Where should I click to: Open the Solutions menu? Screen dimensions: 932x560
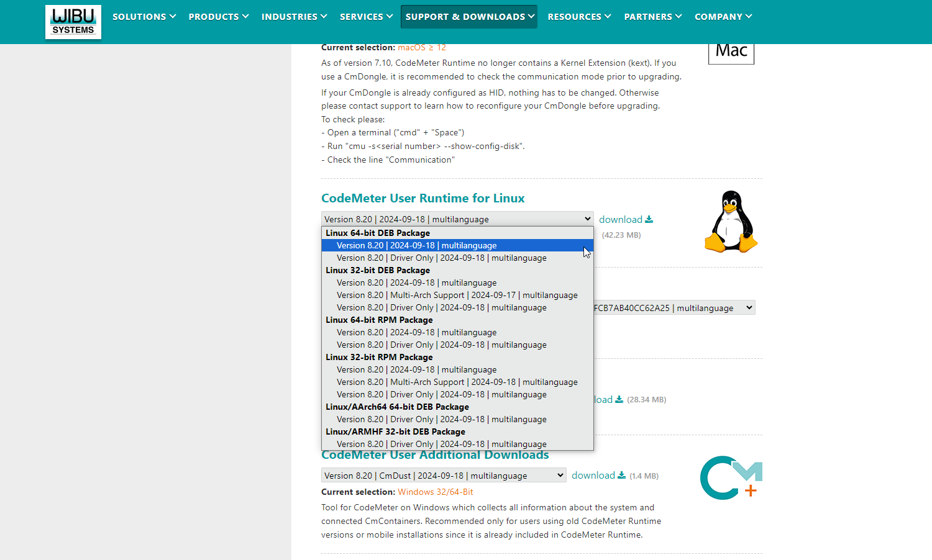coord(144,17)
